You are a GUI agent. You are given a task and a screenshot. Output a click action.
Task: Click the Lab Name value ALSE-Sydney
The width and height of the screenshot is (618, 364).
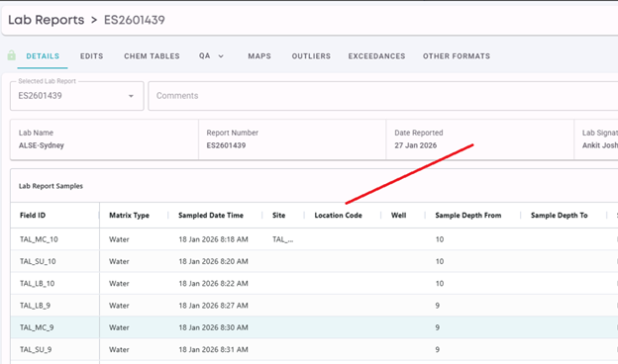click(42, 145)
